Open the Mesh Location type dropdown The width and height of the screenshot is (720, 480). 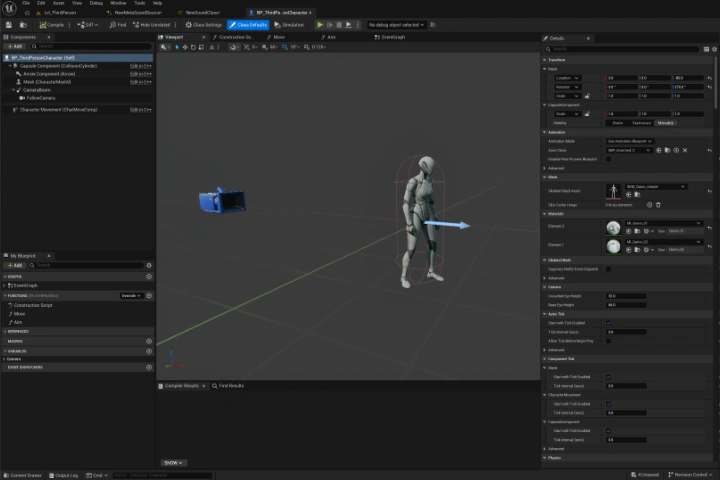[567, 78]
